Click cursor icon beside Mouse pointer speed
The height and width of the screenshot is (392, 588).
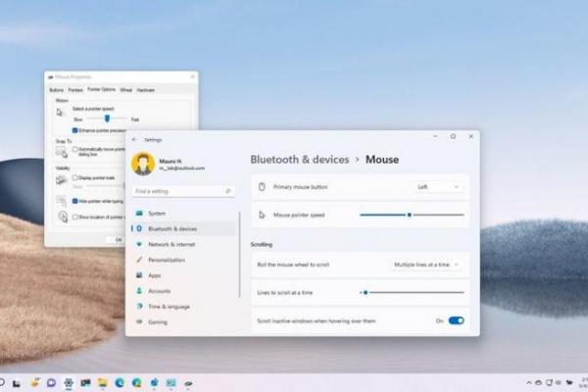click(262, 215)
